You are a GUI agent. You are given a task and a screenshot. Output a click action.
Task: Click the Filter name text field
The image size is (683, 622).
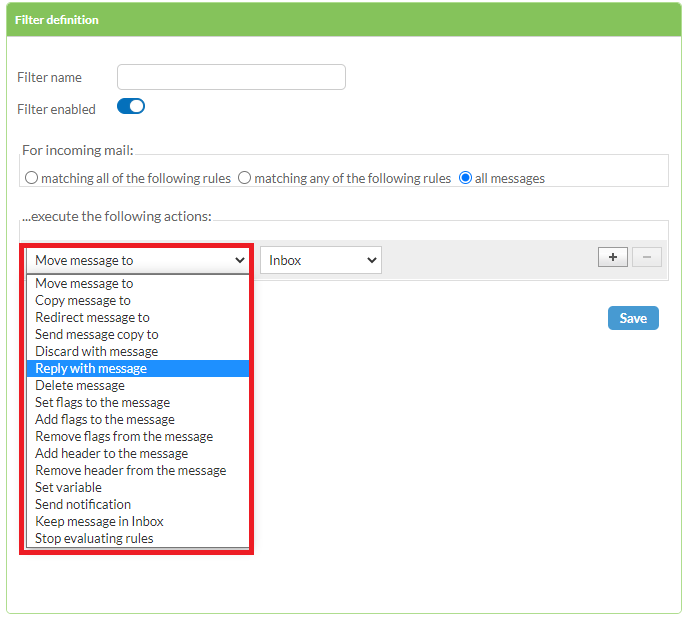[x=231, y=77]
